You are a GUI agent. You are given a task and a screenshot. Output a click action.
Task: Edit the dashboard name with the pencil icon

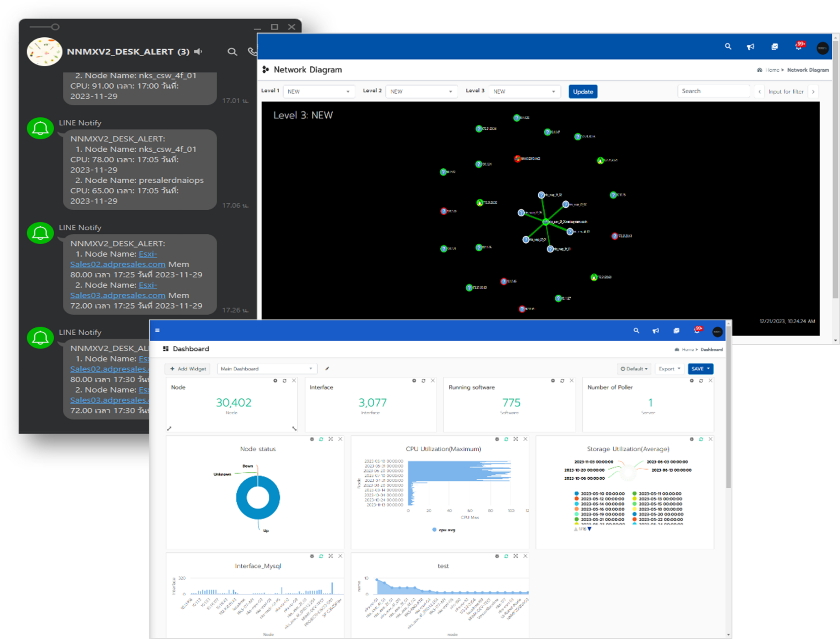pos(327,369)
